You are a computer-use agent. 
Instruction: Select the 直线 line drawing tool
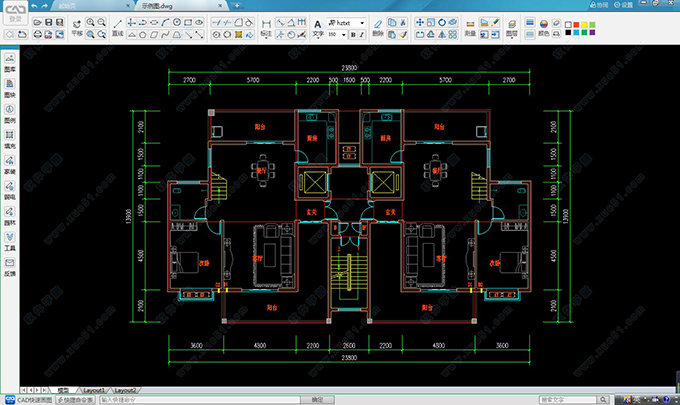[117, 27]
